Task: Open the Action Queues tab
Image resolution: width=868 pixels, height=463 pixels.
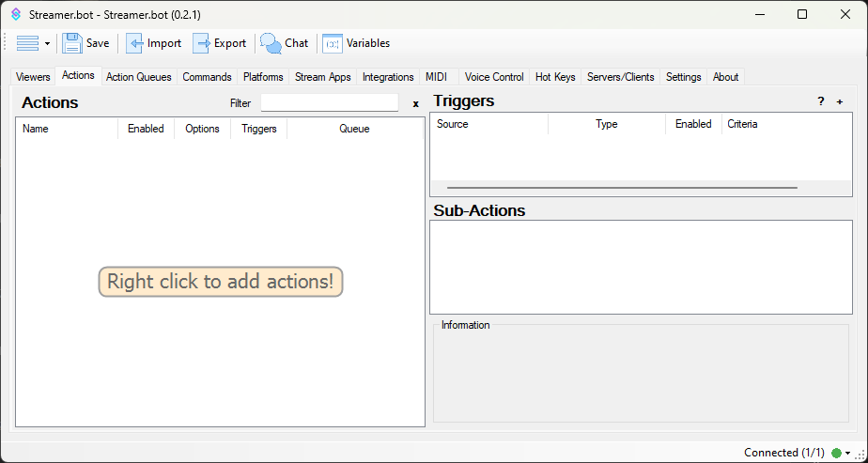Action: point(139,77)
